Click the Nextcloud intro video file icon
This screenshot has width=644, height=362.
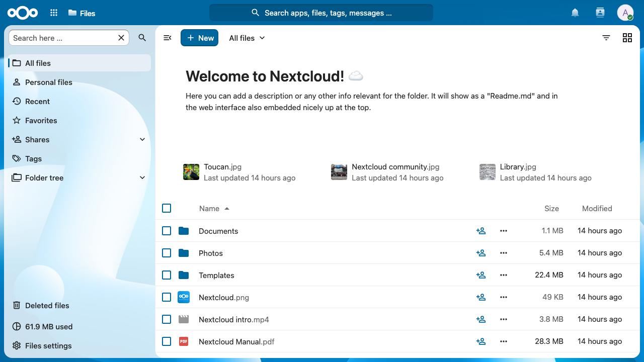(x=184, y=319)
